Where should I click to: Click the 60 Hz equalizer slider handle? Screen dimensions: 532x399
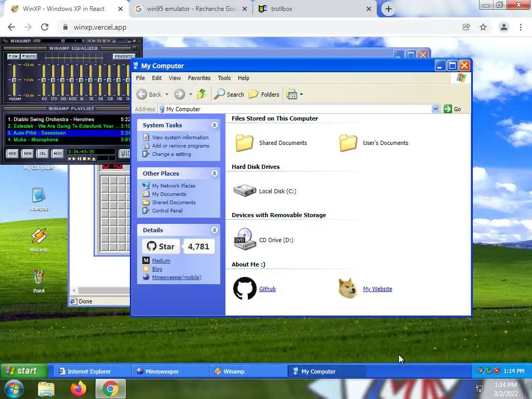[x=44, y=80]
